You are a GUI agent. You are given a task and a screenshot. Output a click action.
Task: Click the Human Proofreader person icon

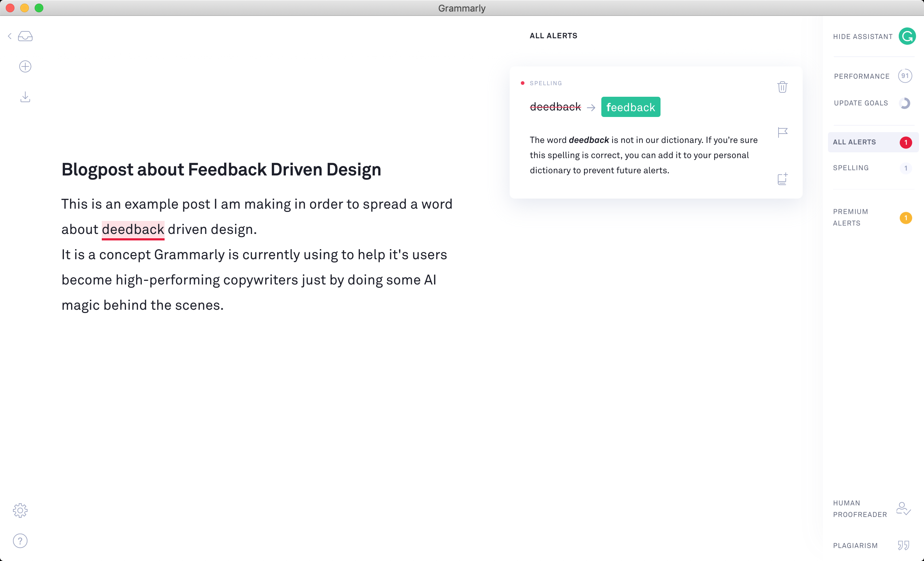pos(903,509)
